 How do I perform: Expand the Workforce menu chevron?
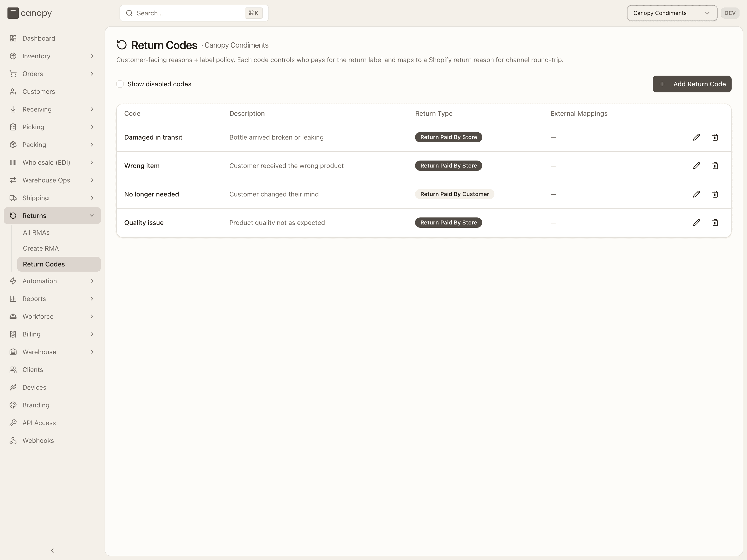(x=92, y=316)
